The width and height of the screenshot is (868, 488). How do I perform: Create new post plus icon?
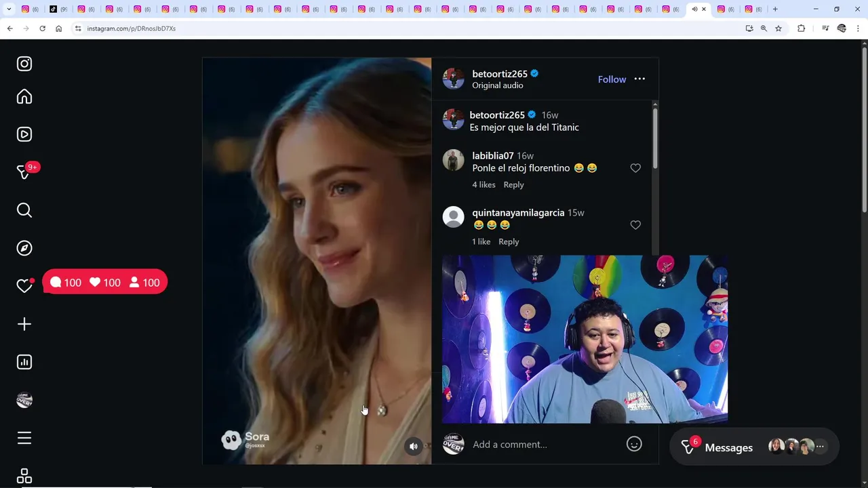[24, 324]
